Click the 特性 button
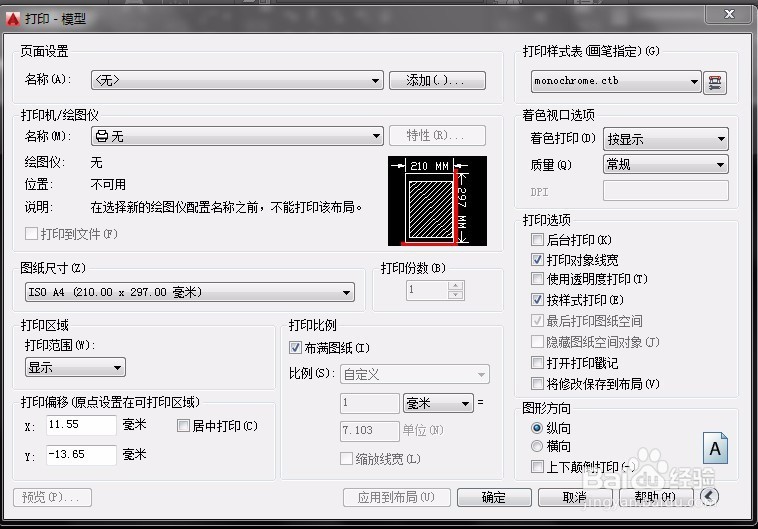The height and width of the screenshot is (529, 758). [437, 135]
